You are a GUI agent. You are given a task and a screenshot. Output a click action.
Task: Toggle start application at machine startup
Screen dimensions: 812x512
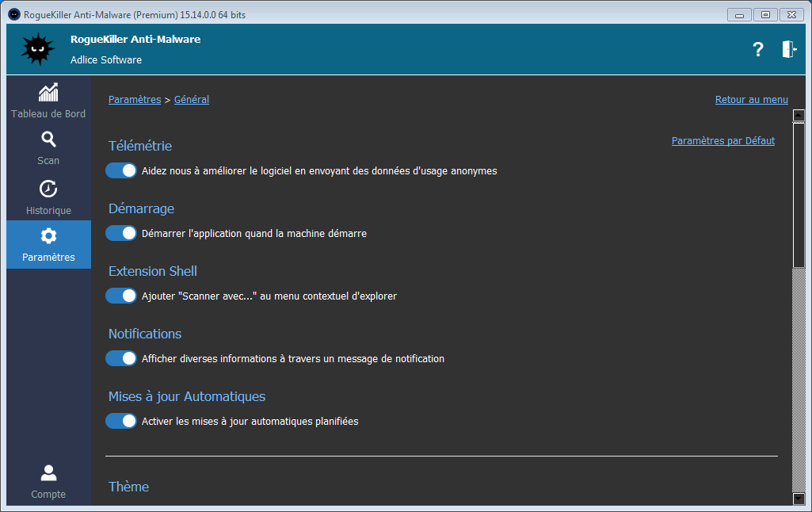tap(121, 233)
